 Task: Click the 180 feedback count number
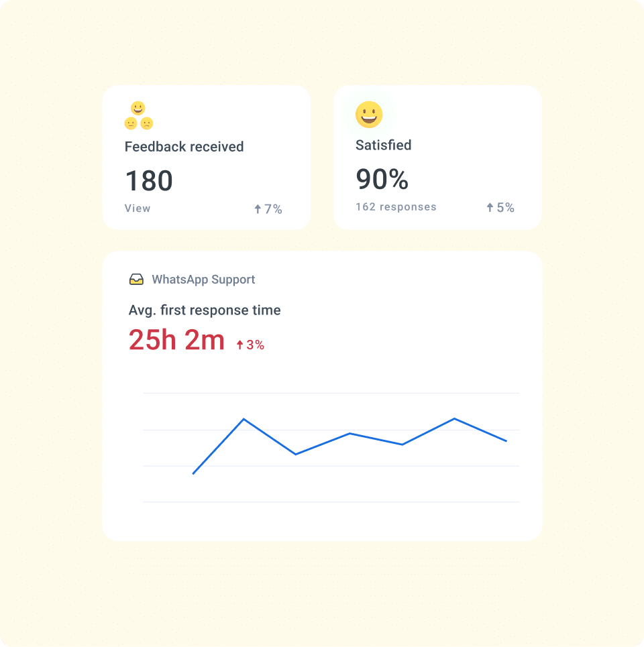point(149,180)
